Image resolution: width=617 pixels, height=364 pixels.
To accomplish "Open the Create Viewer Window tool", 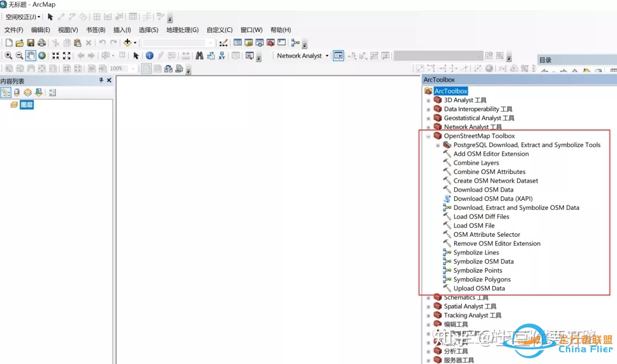I will click(250, 56).
